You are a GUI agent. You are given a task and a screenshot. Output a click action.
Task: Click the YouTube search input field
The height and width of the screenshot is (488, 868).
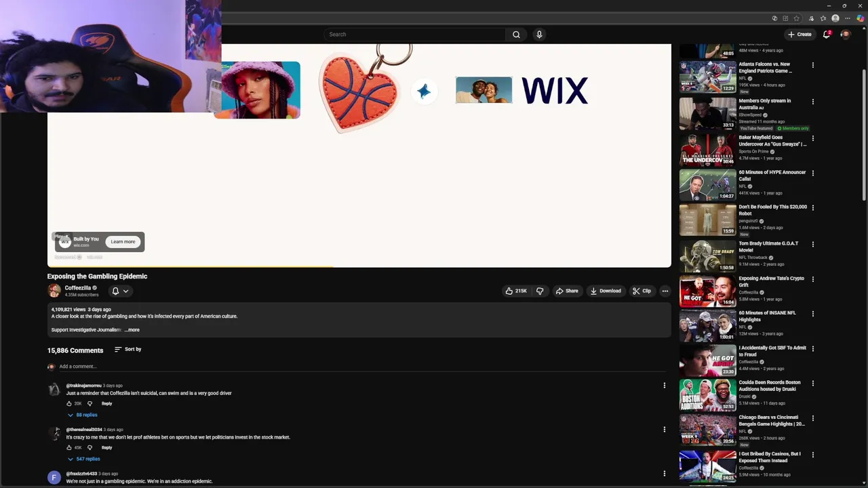click(414, 35)
